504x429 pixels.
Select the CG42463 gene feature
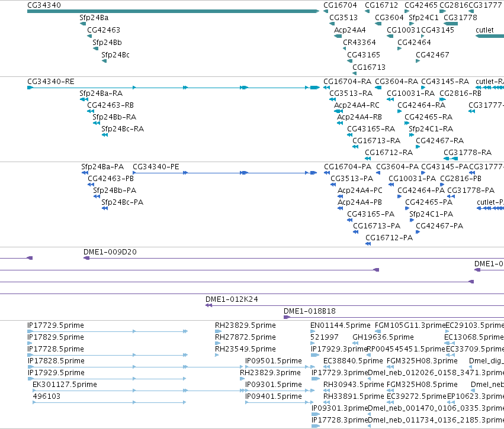[89, 36]
